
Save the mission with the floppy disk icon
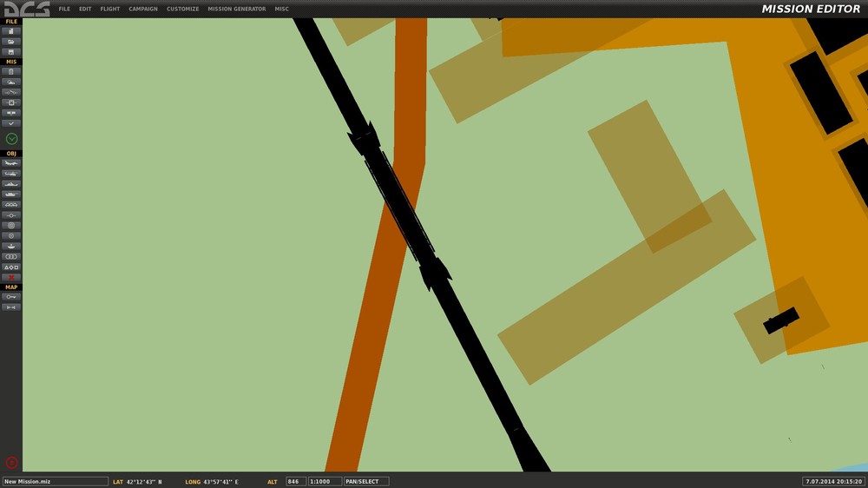(11, 52)
